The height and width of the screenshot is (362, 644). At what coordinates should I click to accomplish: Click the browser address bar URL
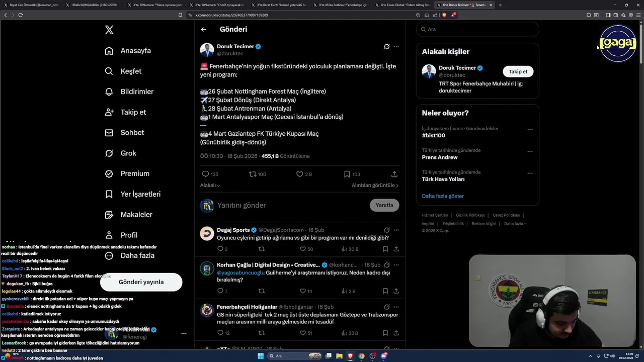231,15
